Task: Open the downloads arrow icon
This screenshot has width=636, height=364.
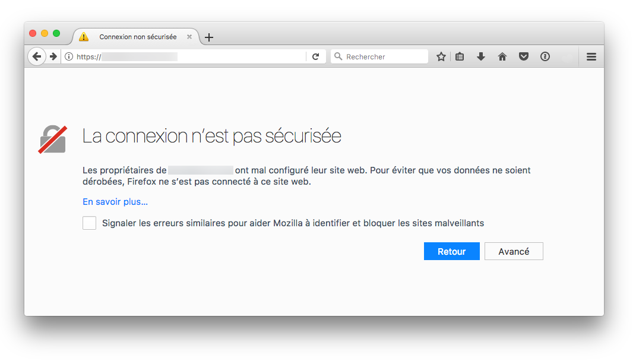Action: pyautogui.click(x=481, y=56)
